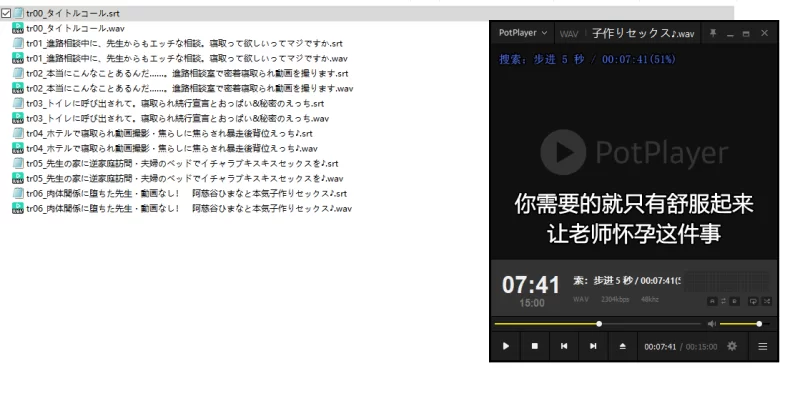Click the tr02 .srt subtitle file icon
The width and height of the screenshot is (800, 411).
tap(18, 73)
